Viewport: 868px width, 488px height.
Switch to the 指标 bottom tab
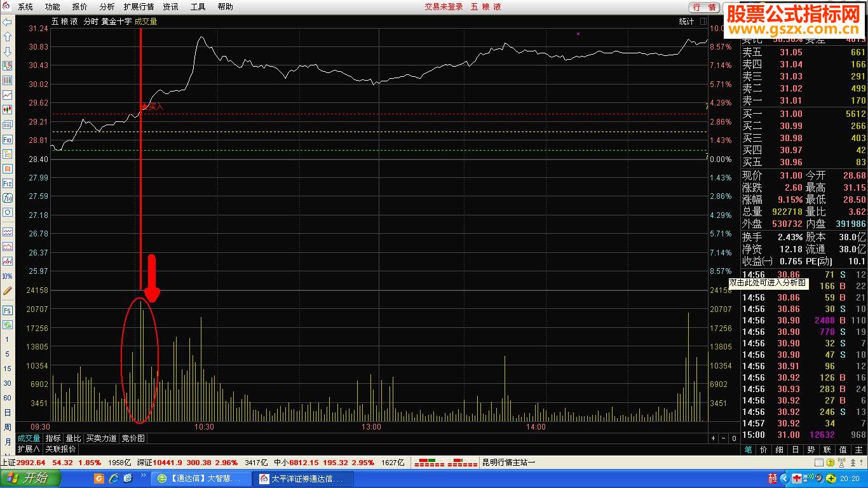tap(53, 438)
